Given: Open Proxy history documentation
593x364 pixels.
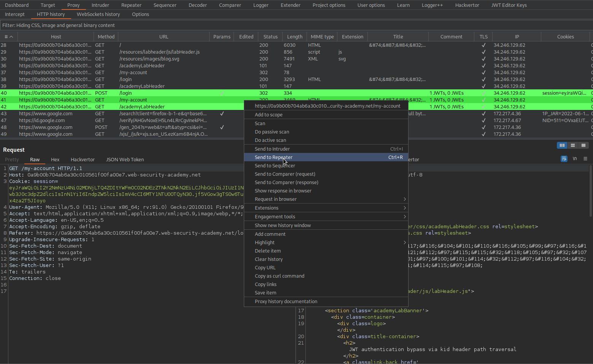Looking at the screenshot, I should [326, 302].
